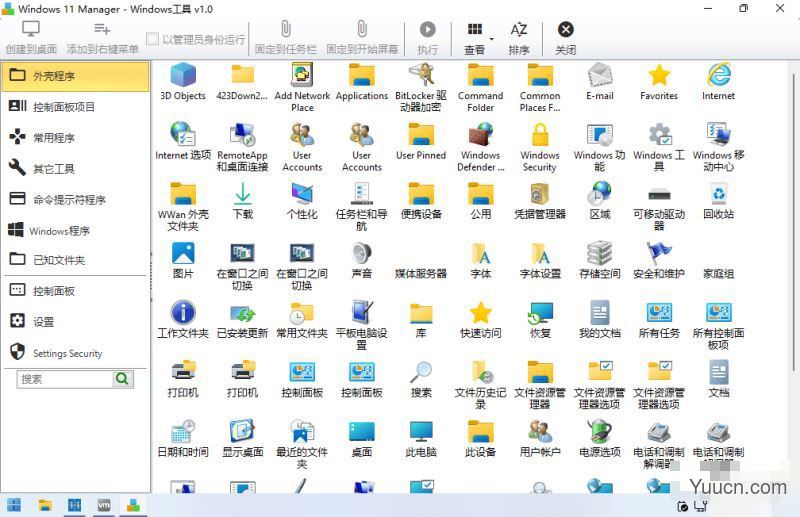800x517 pixels.
Task: Open the 3D Objects shell item
Action: click(183, 82)
